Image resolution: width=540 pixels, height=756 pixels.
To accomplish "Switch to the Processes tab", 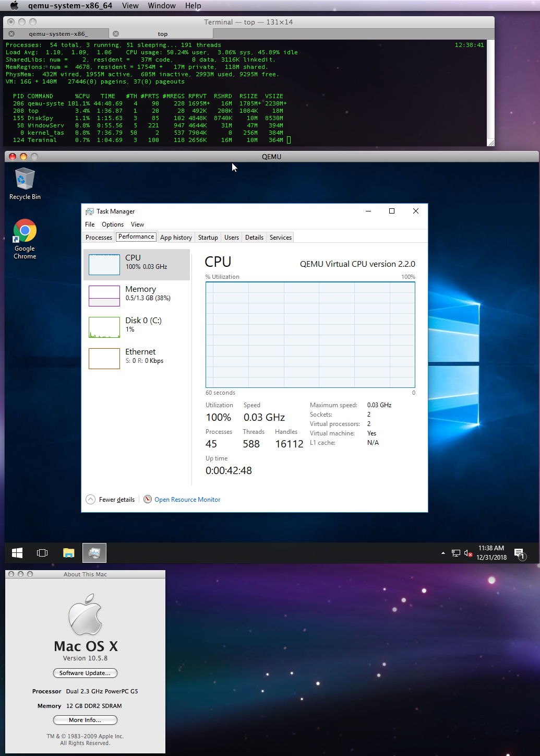I will coord(99,238).
